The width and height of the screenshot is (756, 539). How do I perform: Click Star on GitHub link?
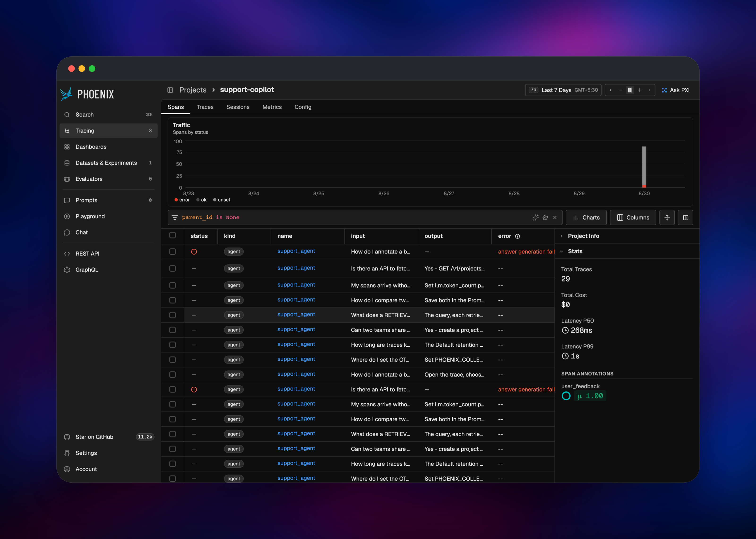click(x=108, y=437)
